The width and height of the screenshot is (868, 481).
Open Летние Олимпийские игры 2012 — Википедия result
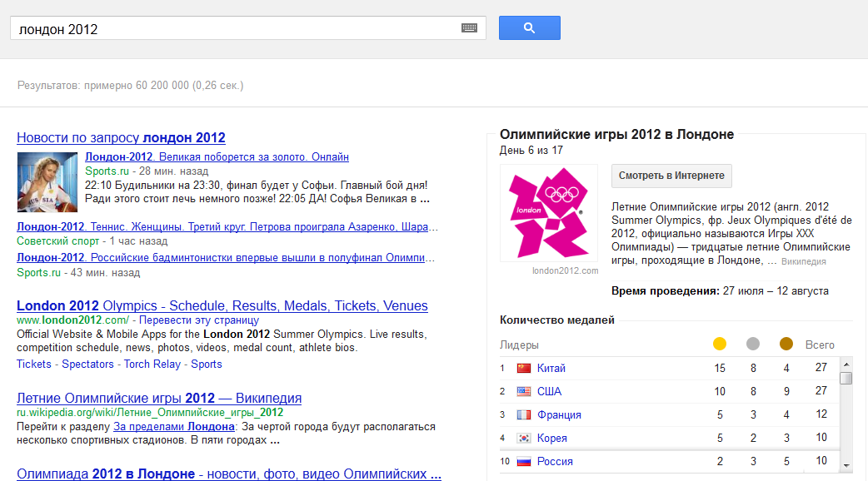[x=159, y=398]
